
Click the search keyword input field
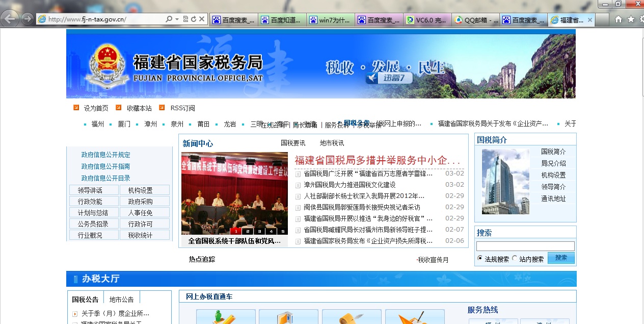pos(525,246)
